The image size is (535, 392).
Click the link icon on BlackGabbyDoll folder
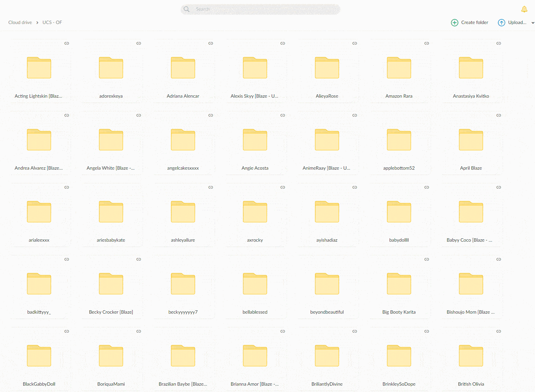[x=67, y=331]
